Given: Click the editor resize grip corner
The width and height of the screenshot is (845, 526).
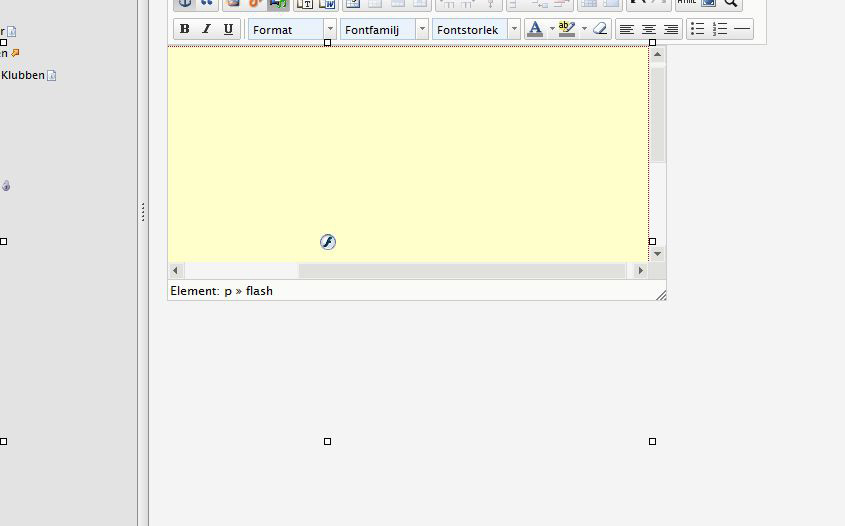Looking at the screenshot, I should (661, 295).
